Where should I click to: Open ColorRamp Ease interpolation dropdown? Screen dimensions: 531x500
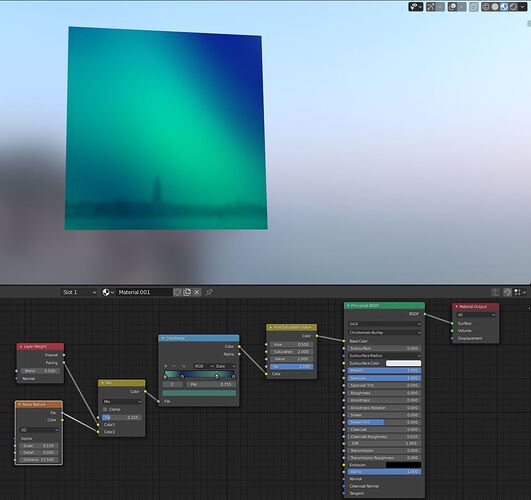(x=226, y=366)
